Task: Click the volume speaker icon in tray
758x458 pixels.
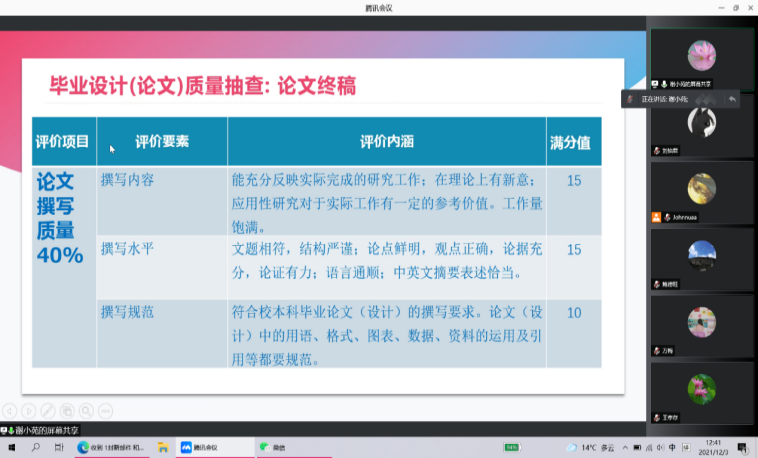Action: 661,447
